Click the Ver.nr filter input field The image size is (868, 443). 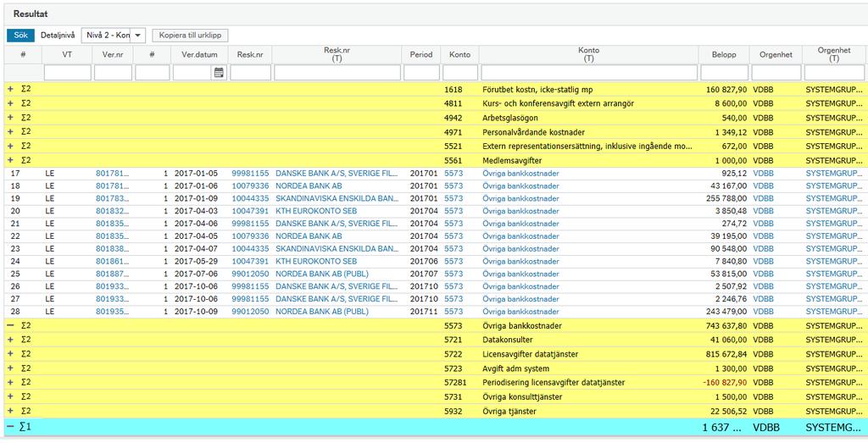113,73
